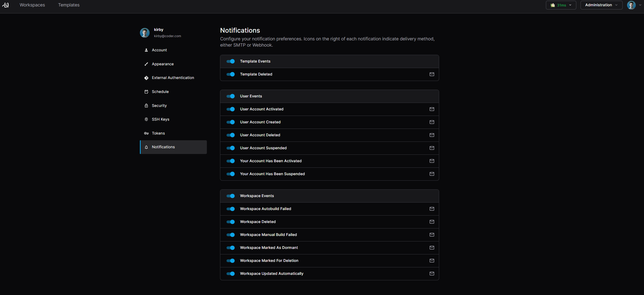This screenshot has height=295, width=644.
Task: Expand the user menu chevron in top bar
Action: pyautogui.click(x=640, y=5)
